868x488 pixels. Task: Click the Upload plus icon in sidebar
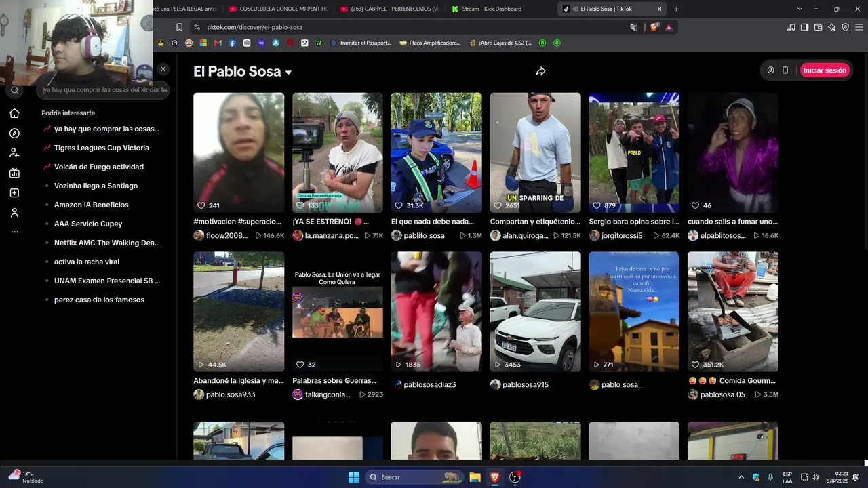click(14, 193)
